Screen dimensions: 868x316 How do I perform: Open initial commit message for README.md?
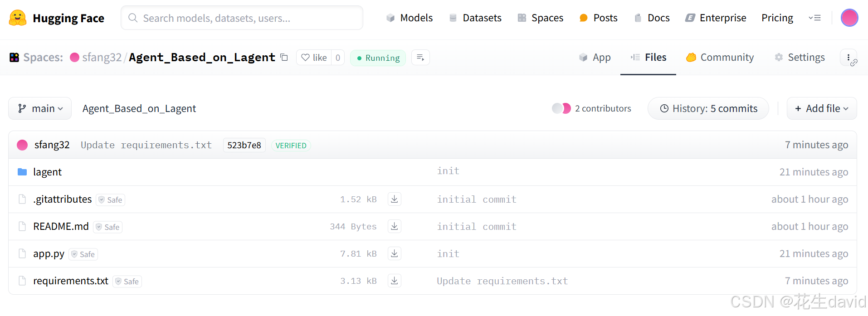[x=477, y=227]
